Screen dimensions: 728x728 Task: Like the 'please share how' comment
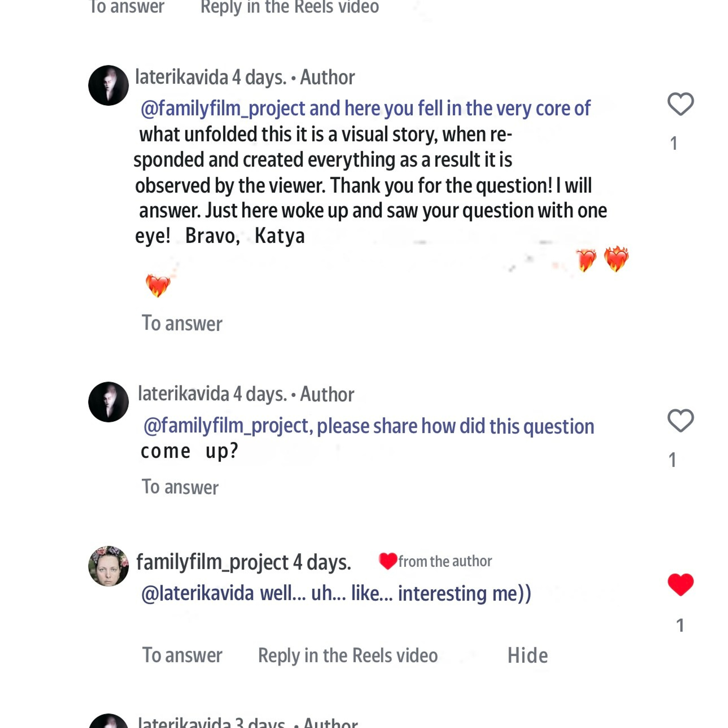click(680, 420)
